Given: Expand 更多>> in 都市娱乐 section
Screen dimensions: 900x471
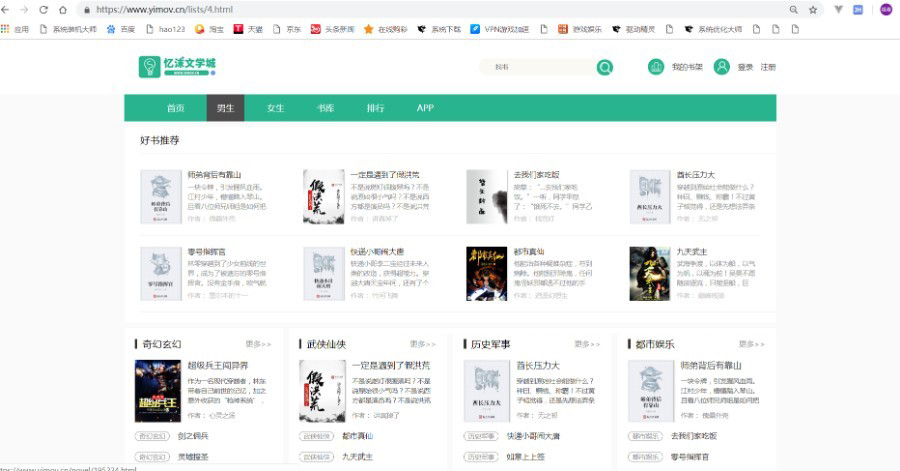Looking at the screenshot, I should point(752,344).
